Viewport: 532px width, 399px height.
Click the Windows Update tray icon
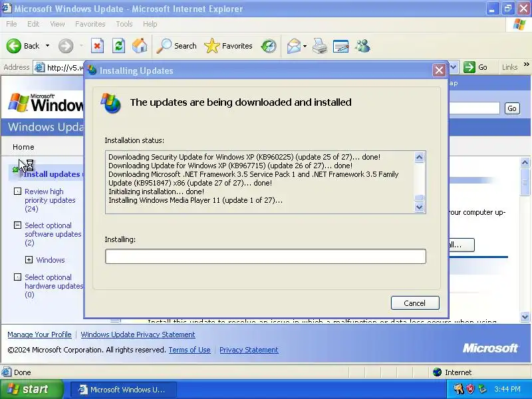click(481, 389)
